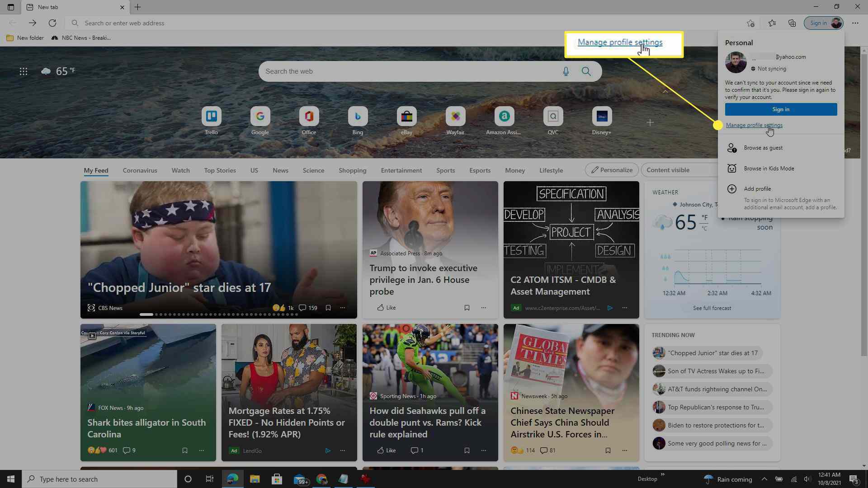Open NBC News bookmark in favorites bar
This screenshot has height=488, width=868.
81,38
